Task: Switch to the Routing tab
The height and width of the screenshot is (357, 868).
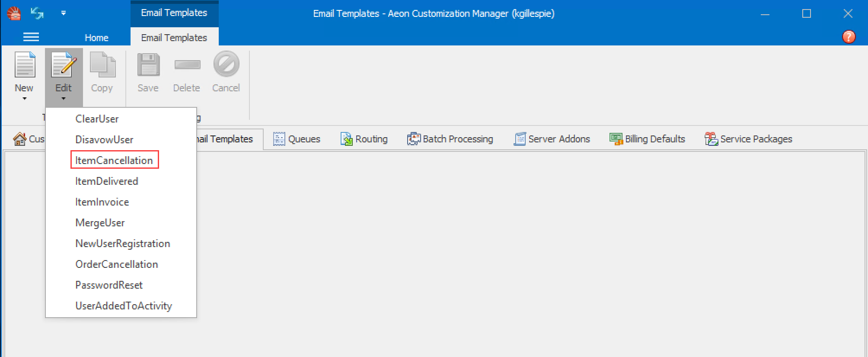Action: click(x=364, y=139)
